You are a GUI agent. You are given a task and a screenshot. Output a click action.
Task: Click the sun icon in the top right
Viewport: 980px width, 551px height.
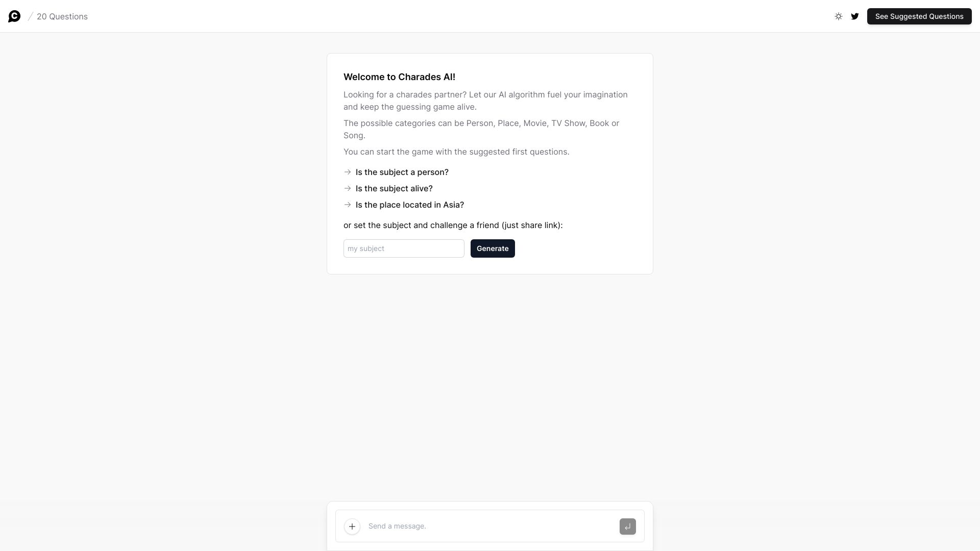click(838, 16)
